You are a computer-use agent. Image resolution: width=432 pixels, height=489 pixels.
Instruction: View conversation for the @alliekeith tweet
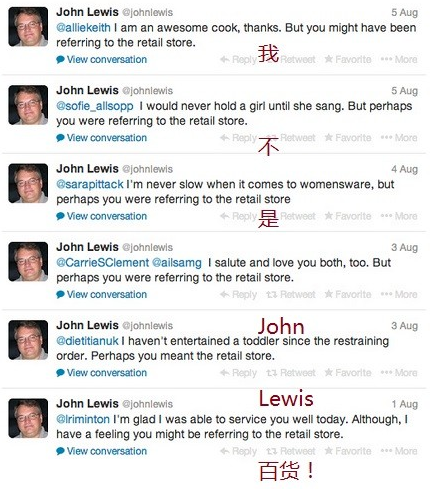(102, 59)
